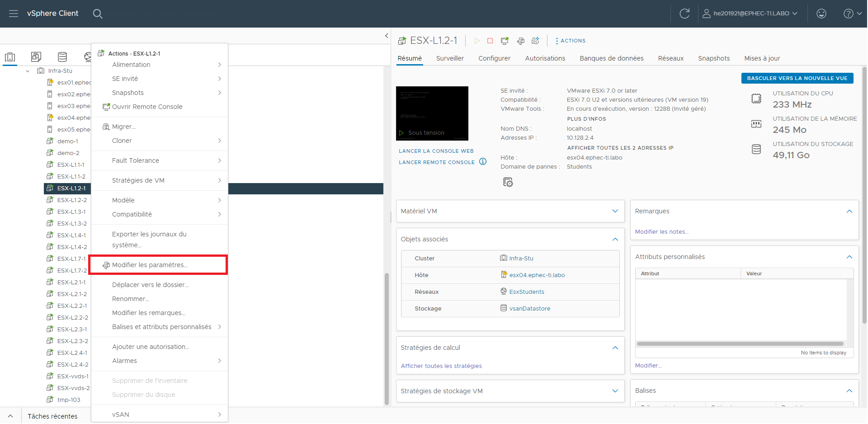Collapse the Balises panel
This screenshot has height=424, width=868.
pos(849,391)
